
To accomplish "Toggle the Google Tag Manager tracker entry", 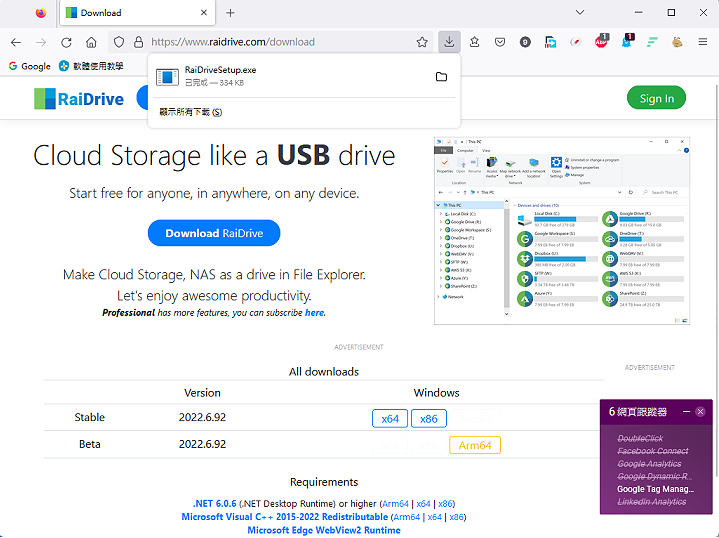I will click(x=655, y=489).
